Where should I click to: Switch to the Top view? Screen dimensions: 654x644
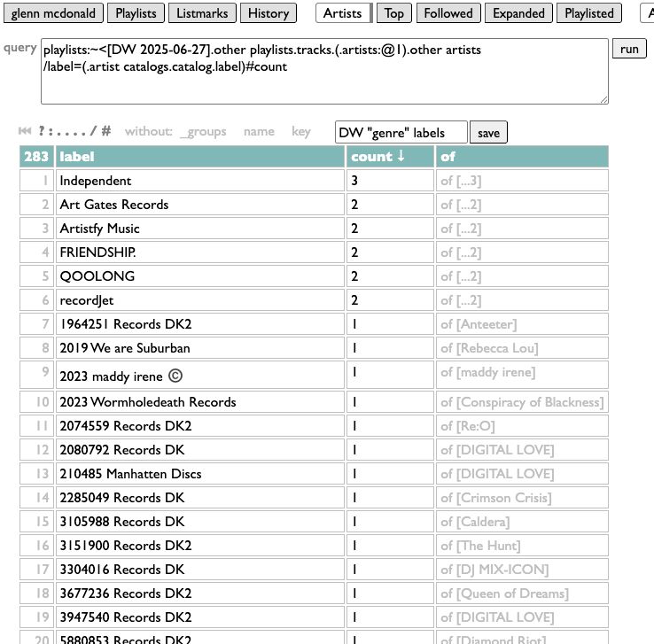click(x=394, y=13)
